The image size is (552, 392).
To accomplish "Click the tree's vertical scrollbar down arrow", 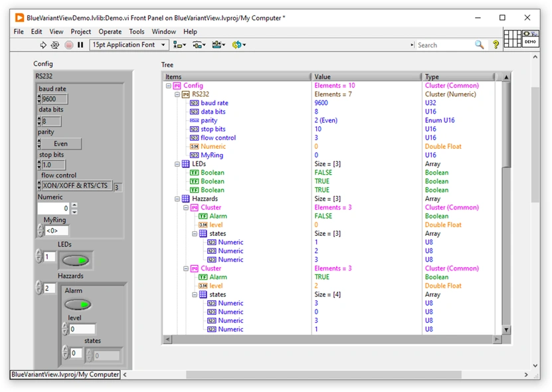I will click(x=506, y=328).
